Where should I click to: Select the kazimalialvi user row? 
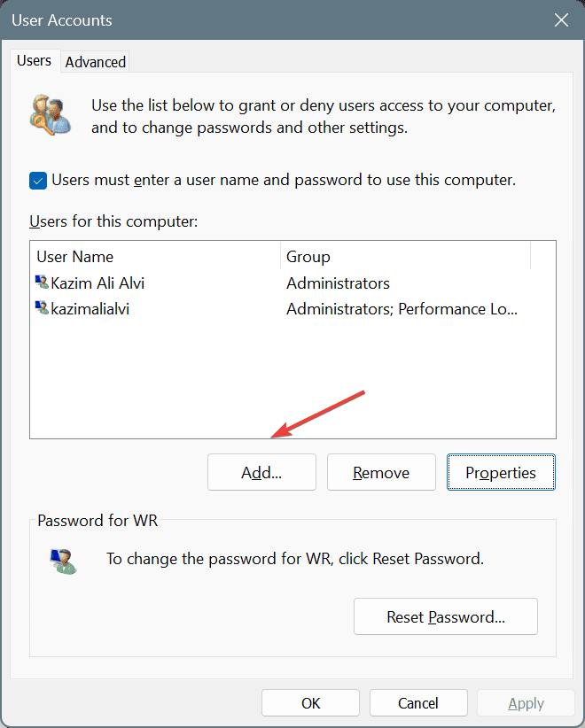(x=292, y=309)
